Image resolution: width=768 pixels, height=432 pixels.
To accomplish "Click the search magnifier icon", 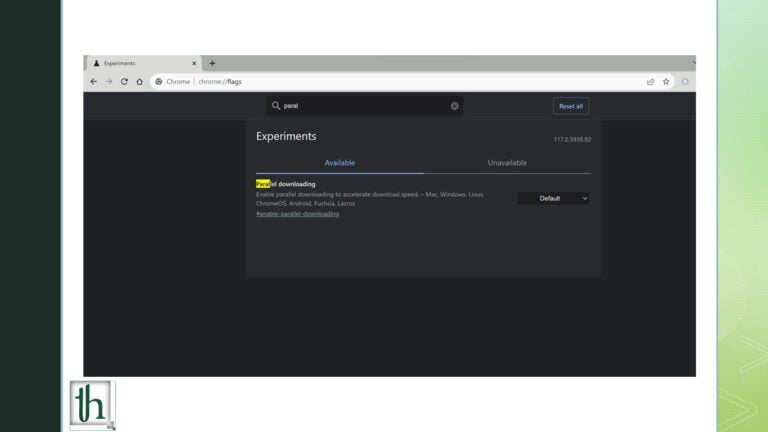I will pos(276,106).
